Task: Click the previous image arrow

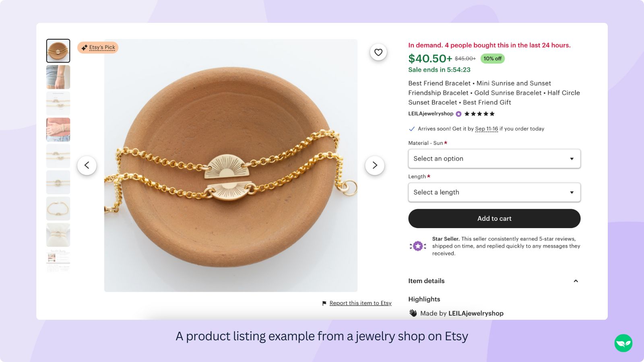Action: 87,165
